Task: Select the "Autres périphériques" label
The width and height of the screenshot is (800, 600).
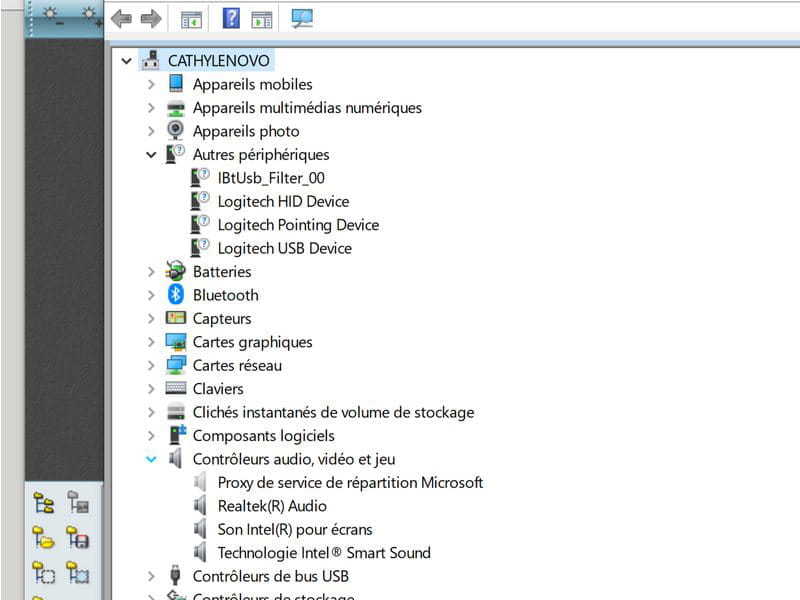Action: [261, 155]
